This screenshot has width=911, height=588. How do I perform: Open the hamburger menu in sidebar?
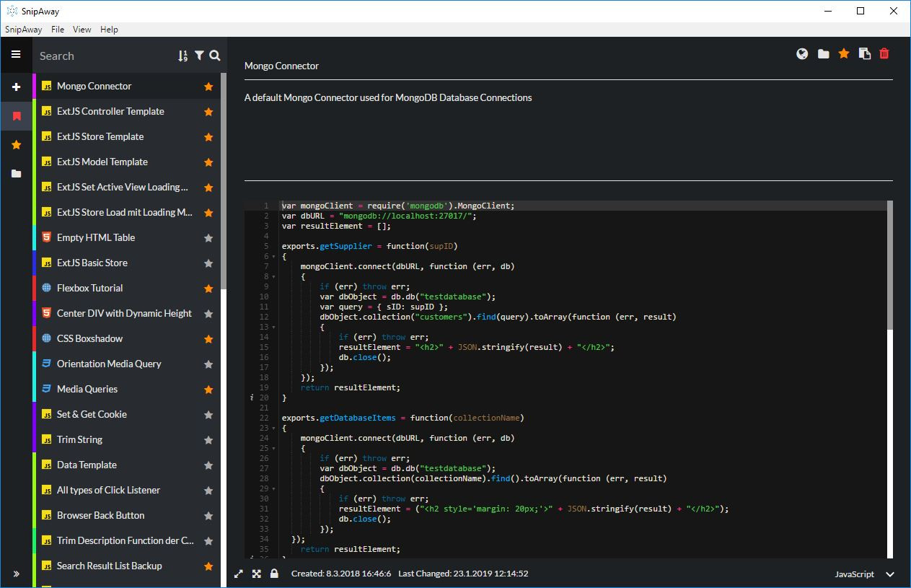coord(16,54)
